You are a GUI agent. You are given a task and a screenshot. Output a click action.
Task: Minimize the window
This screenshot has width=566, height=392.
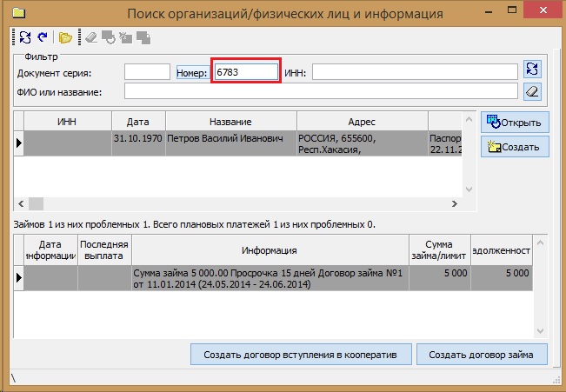click(489, 11)
